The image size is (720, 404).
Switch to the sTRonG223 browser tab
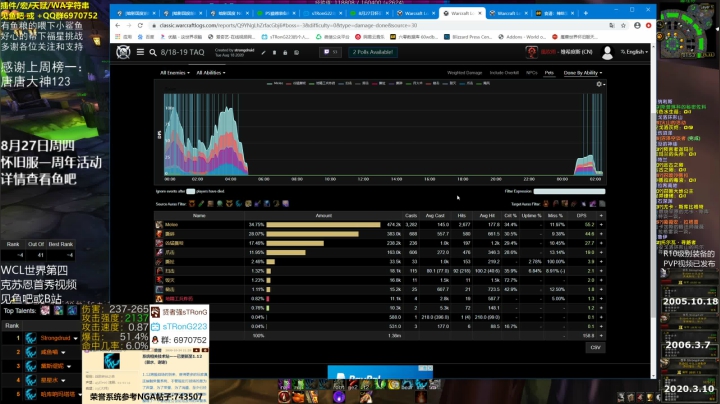323,13
